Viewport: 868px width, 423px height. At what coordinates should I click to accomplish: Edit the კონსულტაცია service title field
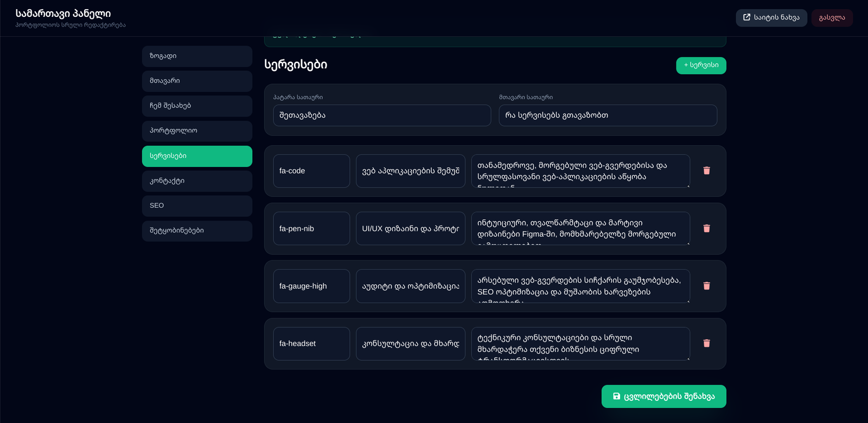click(x=411, y=343)
